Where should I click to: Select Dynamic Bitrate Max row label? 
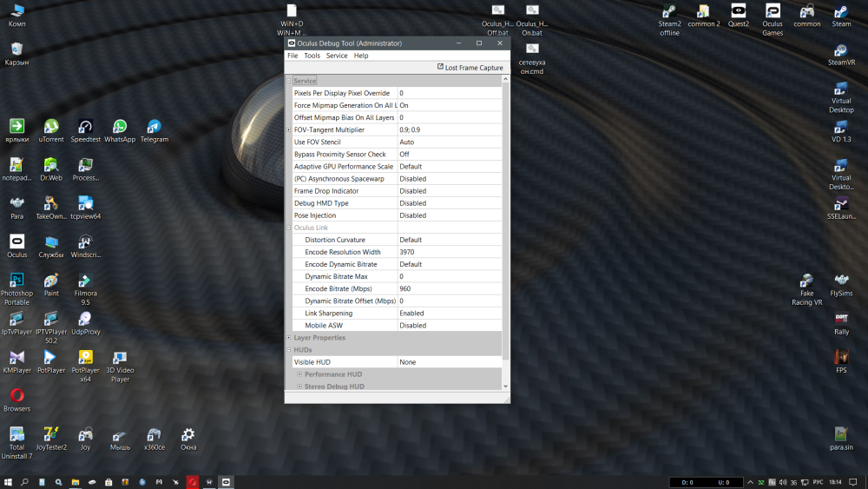click(336, 276)
